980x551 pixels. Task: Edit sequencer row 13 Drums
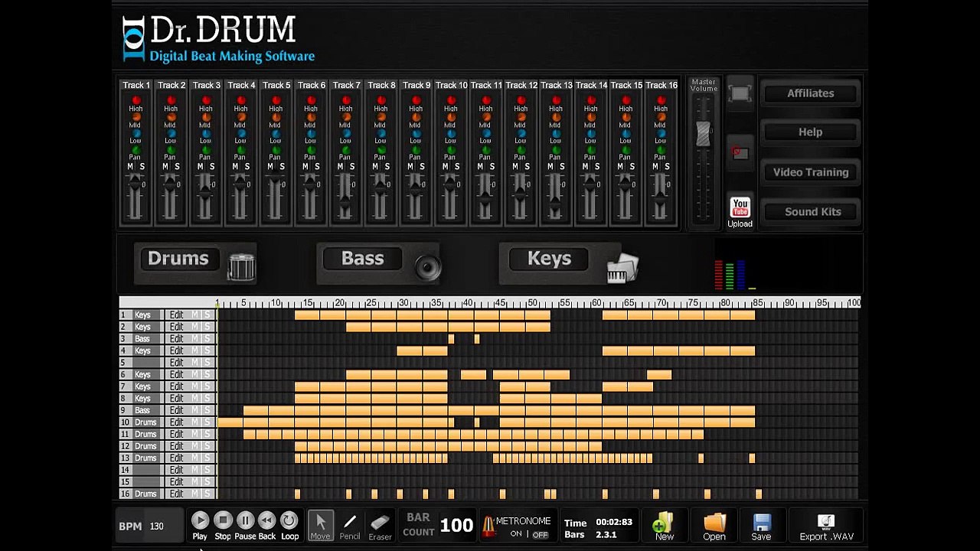177,458
